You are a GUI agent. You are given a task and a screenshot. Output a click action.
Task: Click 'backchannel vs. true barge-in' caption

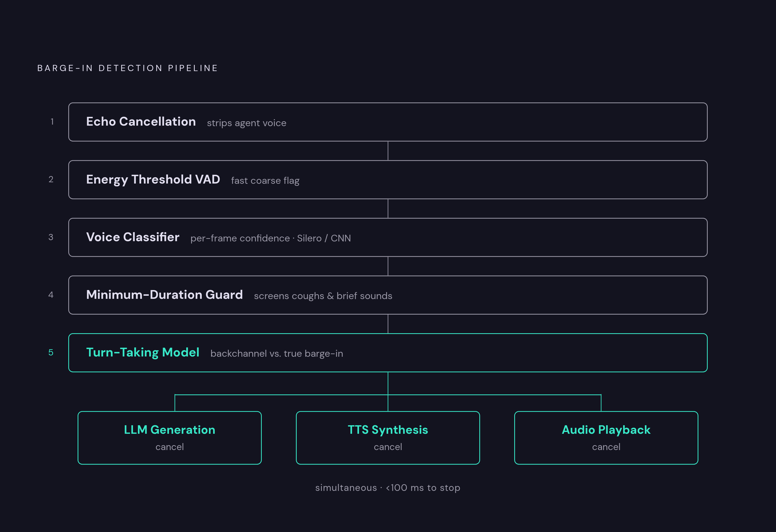[x=277, y=353]
